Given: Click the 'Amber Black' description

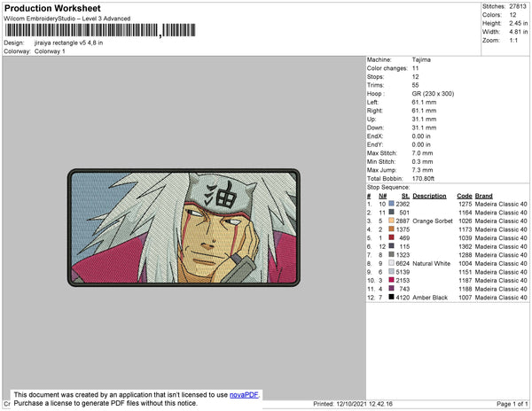Looking at the screenshot, I should tap(430, 298).
